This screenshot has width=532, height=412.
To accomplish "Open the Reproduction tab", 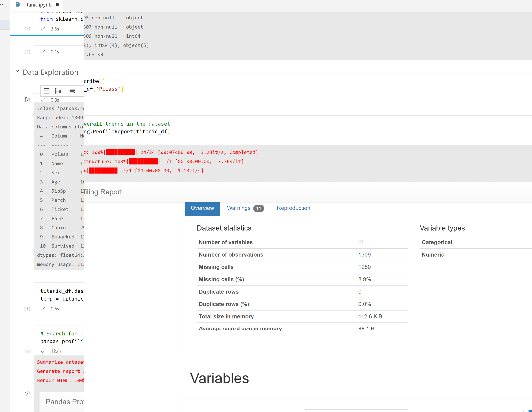I will pyautogui.click(x=293, y=208).
